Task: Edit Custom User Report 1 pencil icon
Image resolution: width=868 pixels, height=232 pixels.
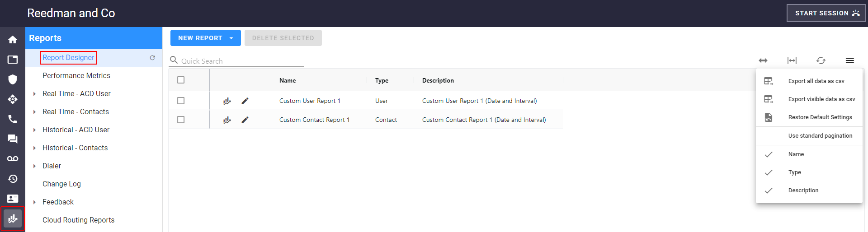Action: click(245, 101)
